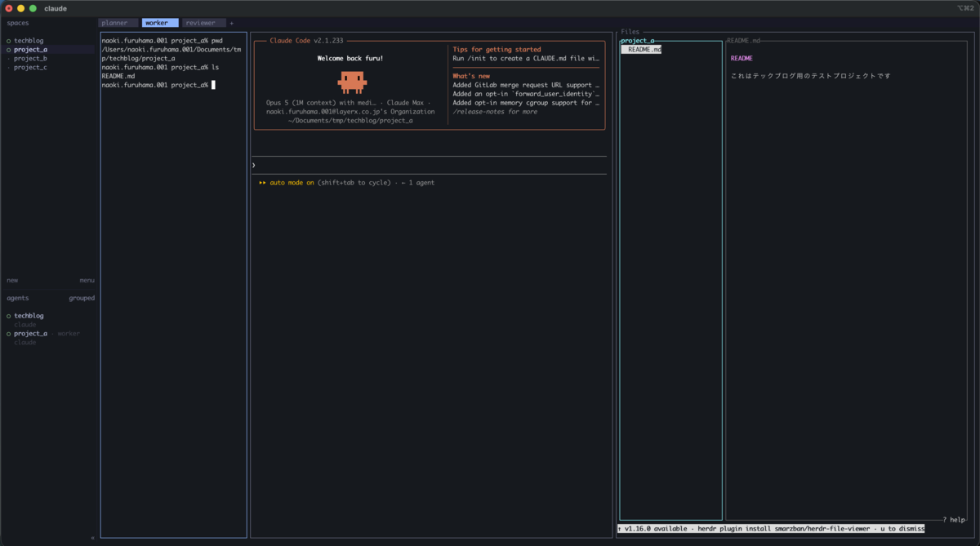Add a new tab with the plus button

pos(232,23)
